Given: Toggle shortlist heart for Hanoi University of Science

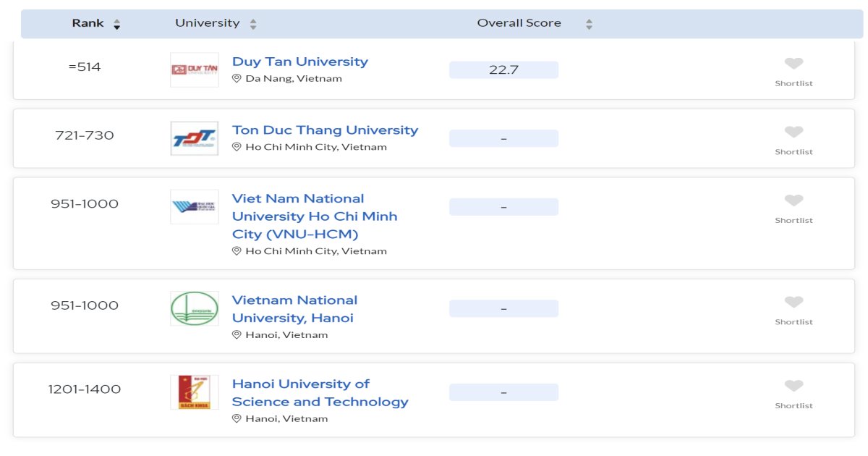Looking at the screenshot, I should (793, 386).
